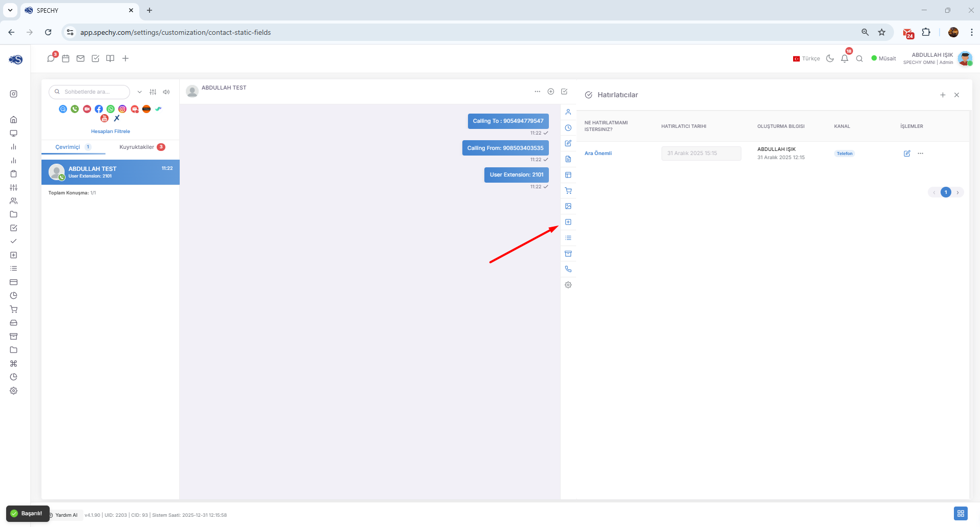Switch to Kuyruktakiler tab

pyautogui.click(x=142, y=147)
